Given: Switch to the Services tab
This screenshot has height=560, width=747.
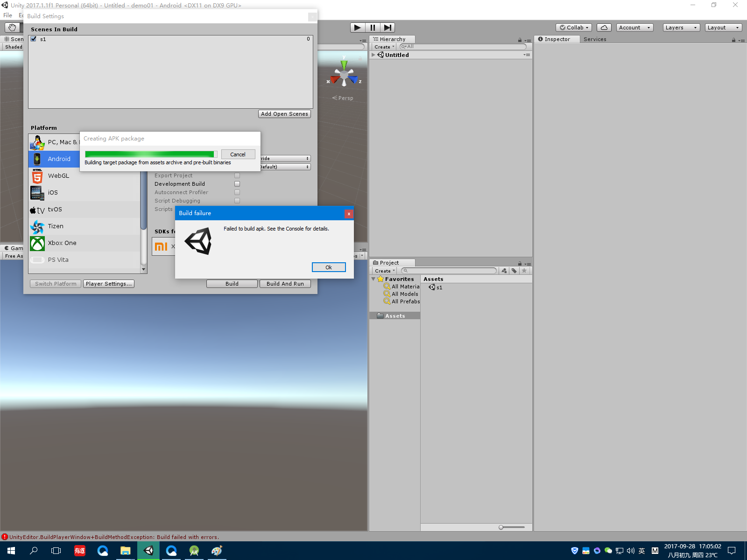Looking at the screenshot, I should point(595,39).
